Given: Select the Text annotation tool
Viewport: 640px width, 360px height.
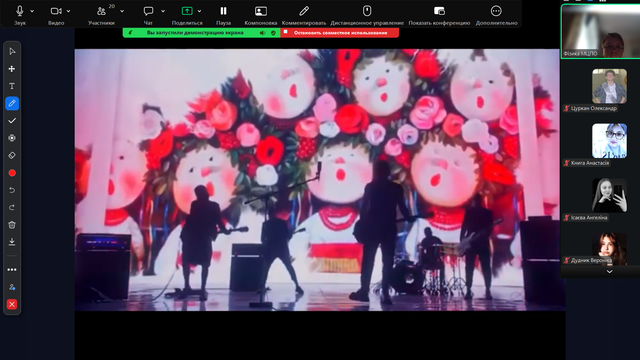Looking at the screenshot, I should [x=12, y=86].
